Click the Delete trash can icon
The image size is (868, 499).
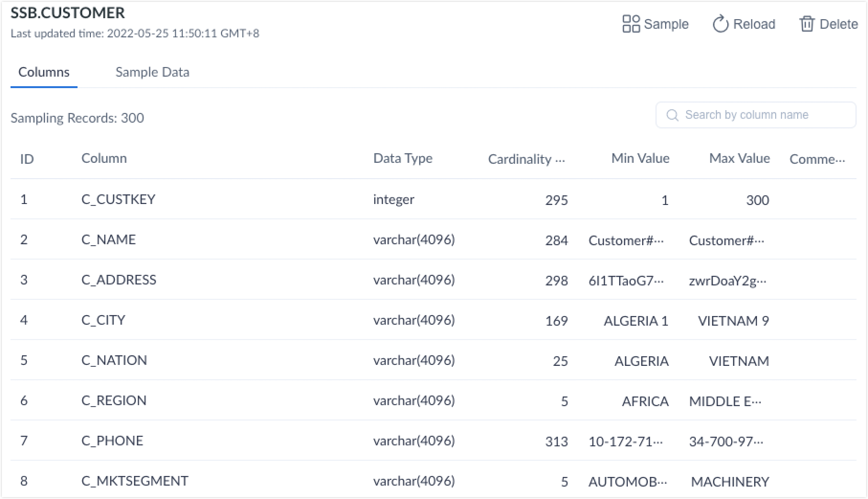coord(807,24)
